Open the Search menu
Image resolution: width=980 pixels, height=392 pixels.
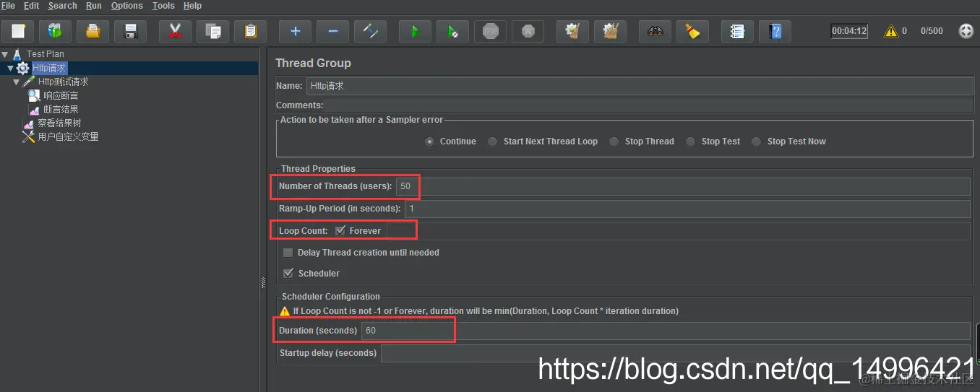tap(62, 6)
